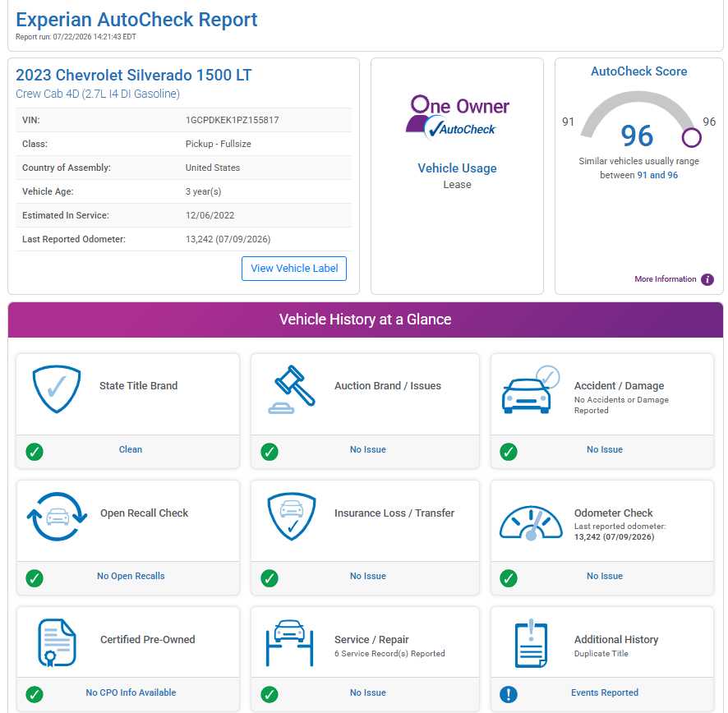Click the Odometer Check gauge icon

pos(531,523)
